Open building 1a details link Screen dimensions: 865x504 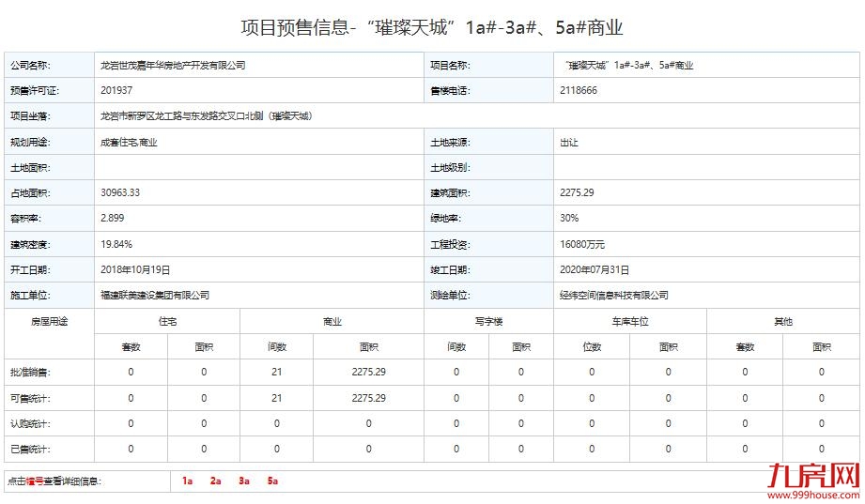coord(187,481)
